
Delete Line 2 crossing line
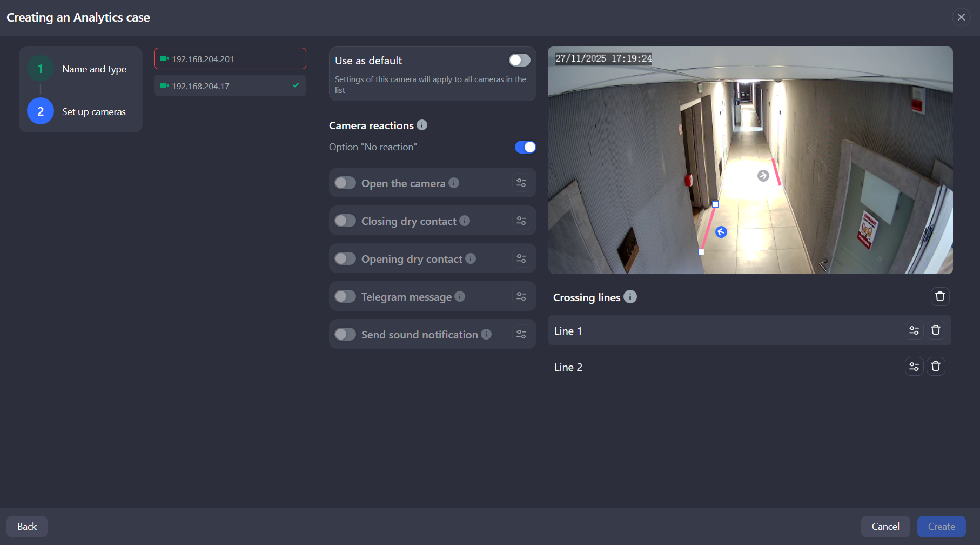tap(936, 367)
